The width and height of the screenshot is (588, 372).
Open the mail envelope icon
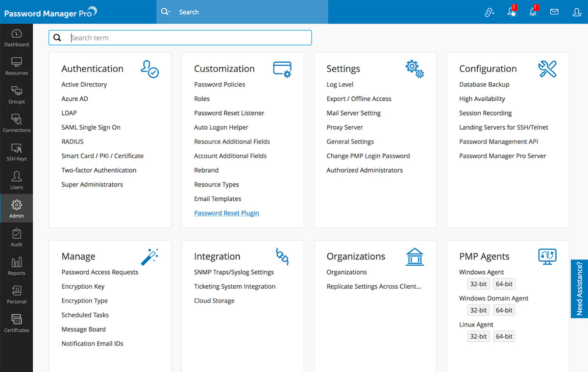tap(554, 12)
